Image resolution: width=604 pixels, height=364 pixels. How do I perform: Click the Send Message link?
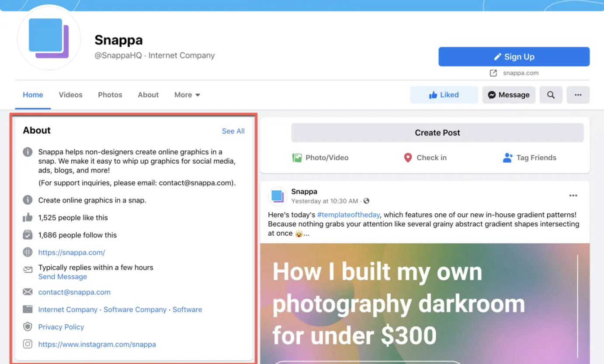coord(62,277)
